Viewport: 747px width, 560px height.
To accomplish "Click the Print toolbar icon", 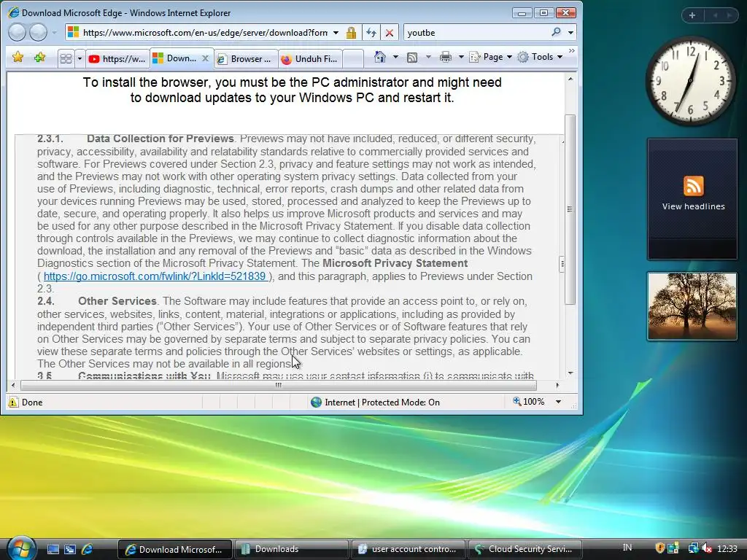I will point(446,57).
